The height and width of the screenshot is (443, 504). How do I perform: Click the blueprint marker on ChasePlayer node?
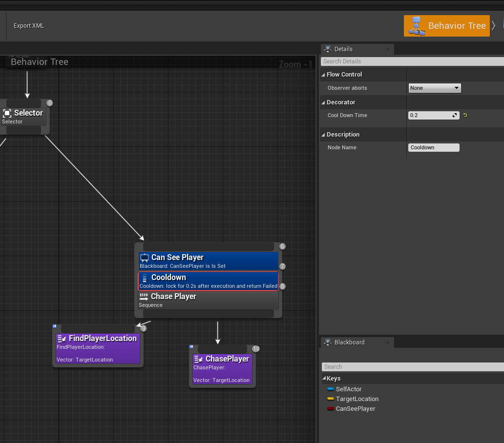click(x=191, y=347)
